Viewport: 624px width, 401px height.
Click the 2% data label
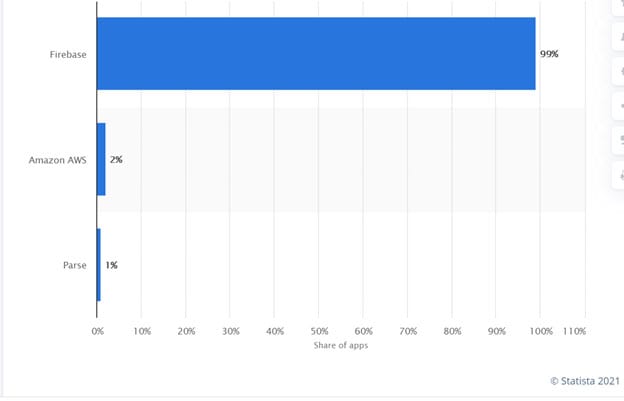point(116,160)
